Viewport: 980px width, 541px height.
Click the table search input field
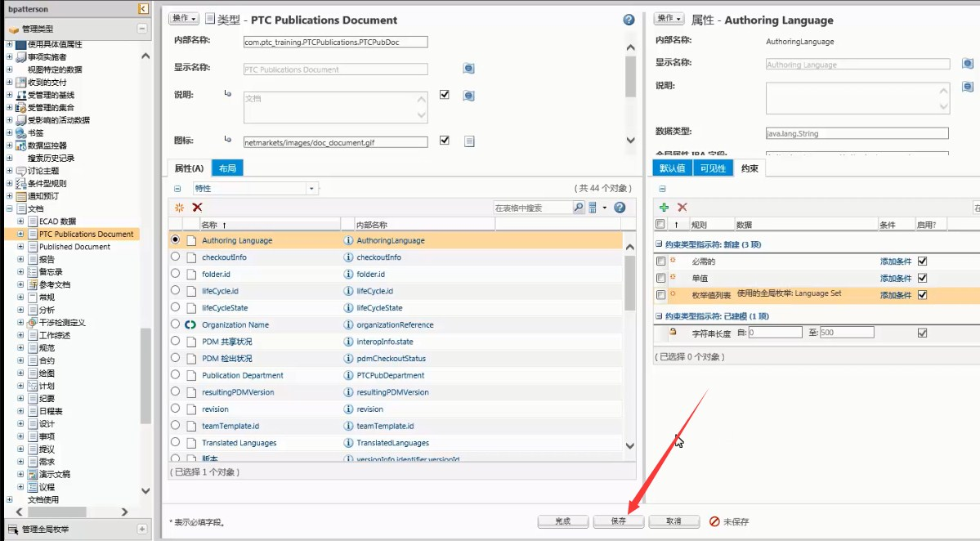pyautogui.click(x=532, y=208)
